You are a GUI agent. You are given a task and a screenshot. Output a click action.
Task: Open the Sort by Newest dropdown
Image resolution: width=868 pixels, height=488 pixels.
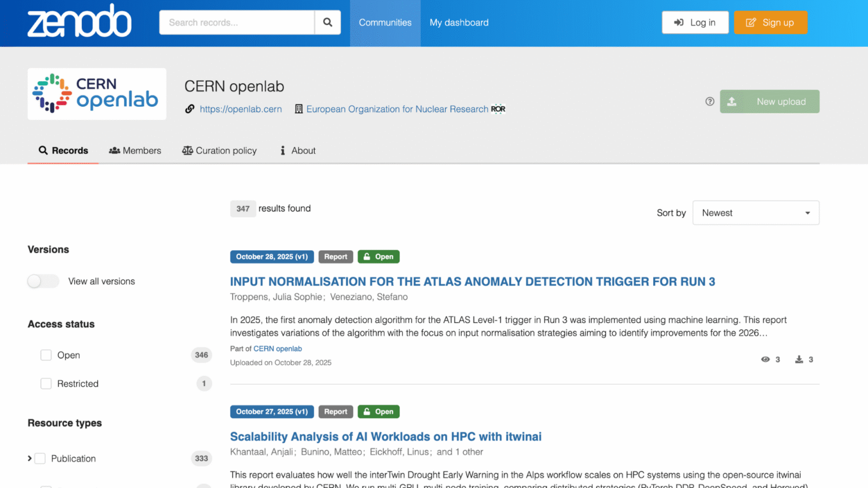(756, 212)
